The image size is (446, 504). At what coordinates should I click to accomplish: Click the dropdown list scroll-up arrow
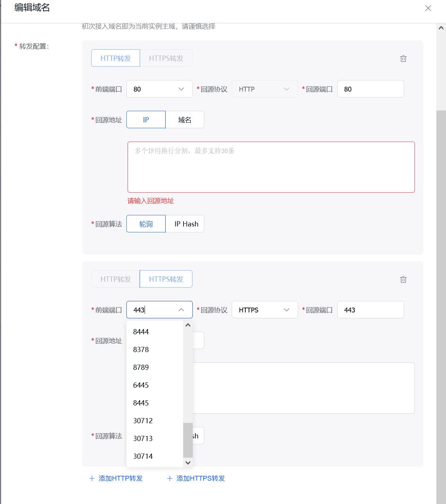[188, 325]
